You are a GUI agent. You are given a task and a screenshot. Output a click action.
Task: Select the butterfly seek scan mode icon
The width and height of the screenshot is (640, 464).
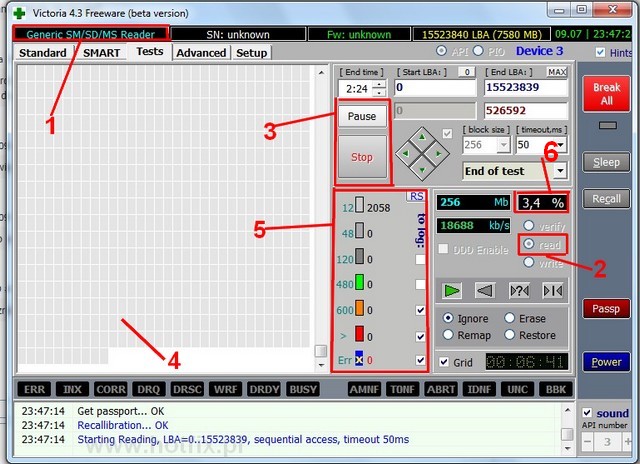click(552, 290)
